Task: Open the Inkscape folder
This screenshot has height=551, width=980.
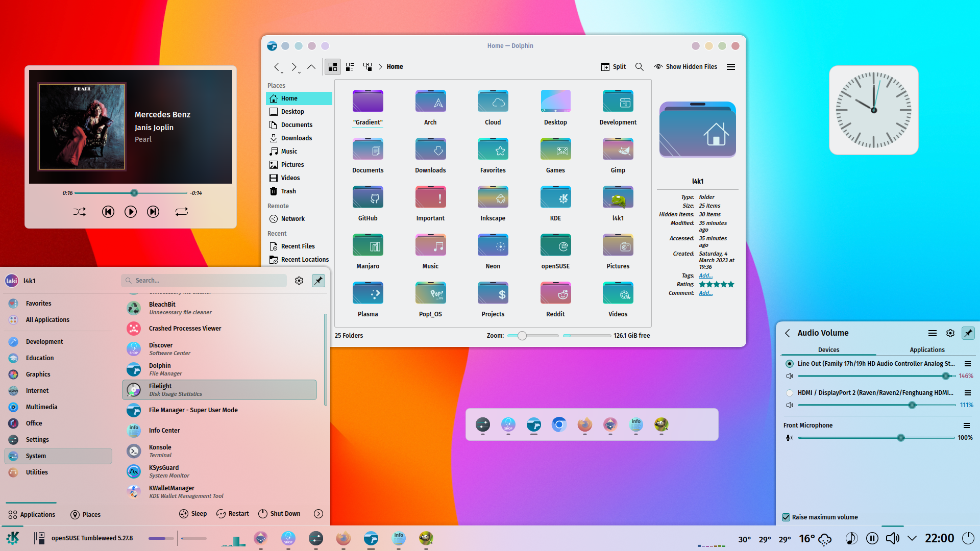Action: coord(493,203)
